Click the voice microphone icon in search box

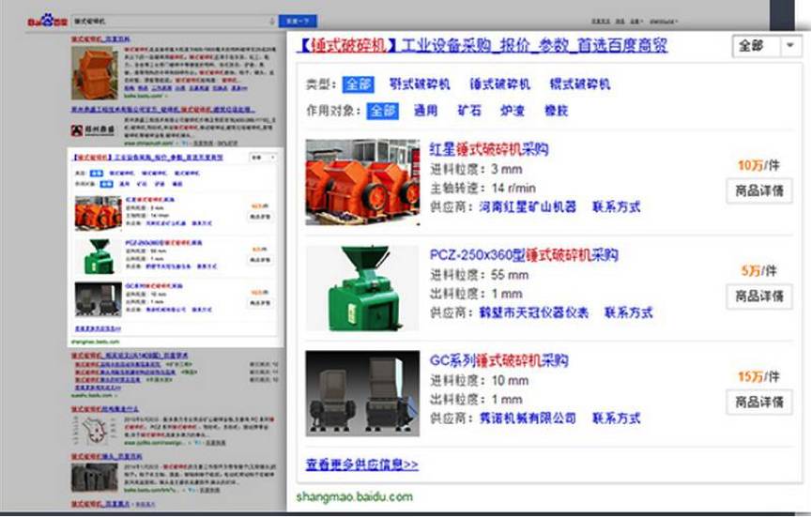coord(272,22)
